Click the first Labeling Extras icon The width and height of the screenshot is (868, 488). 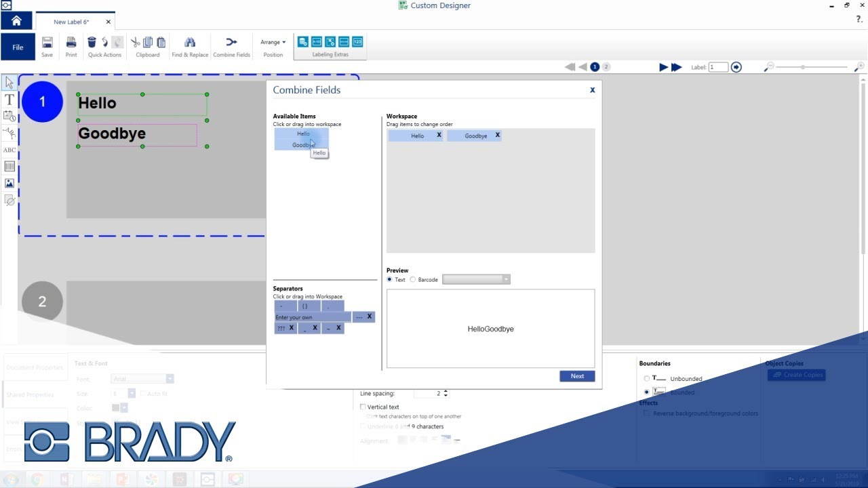303,42
